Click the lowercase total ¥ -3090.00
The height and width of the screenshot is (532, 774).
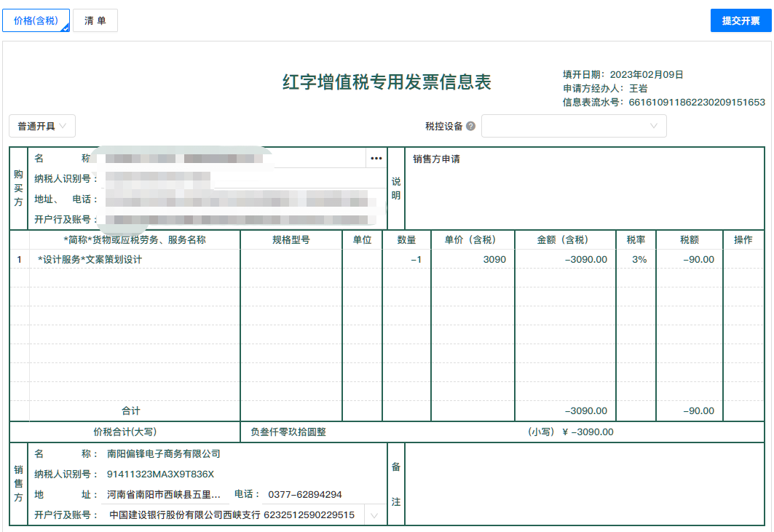click(x=588, y=432)
